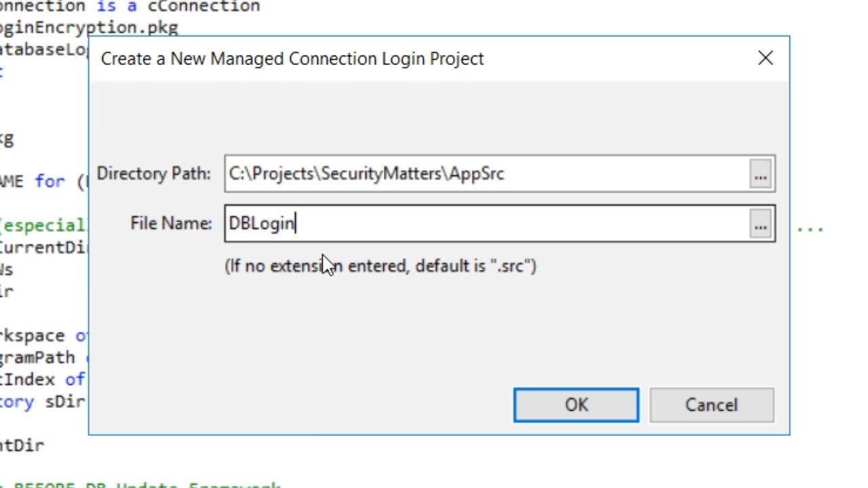
Task: Click the sDir variable in the code
Action: click(65, 401)
